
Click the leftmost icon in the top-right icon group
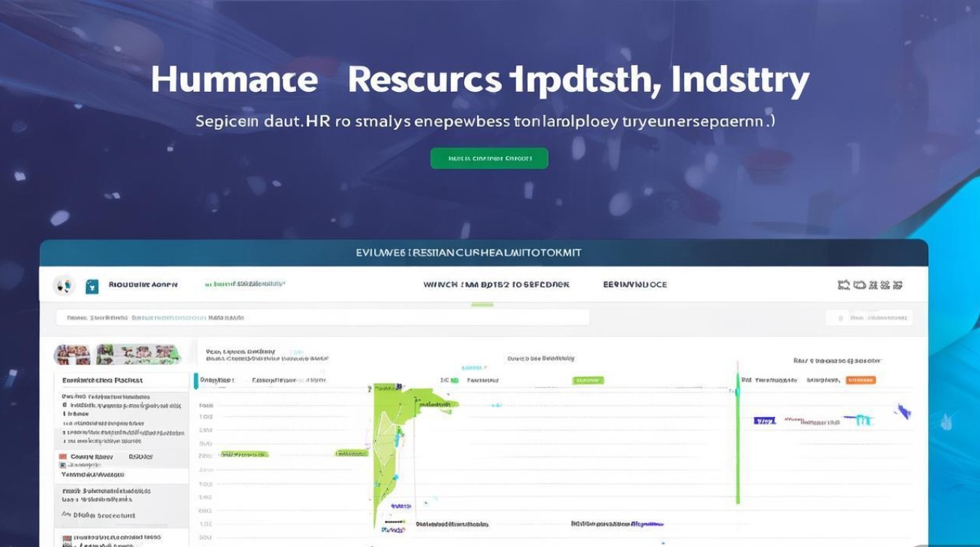pos(844,285)
